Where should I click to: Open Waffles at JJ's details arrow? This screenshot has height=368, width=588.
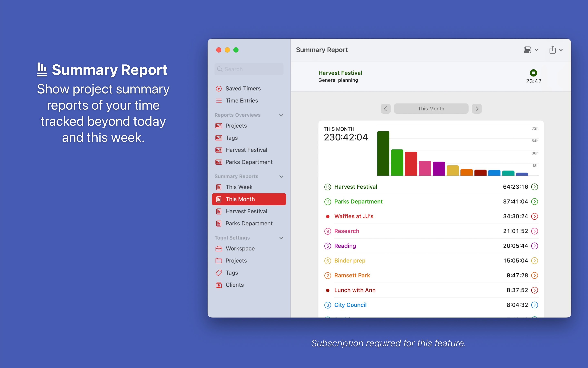pyautogui.click(x=534, y=216)
